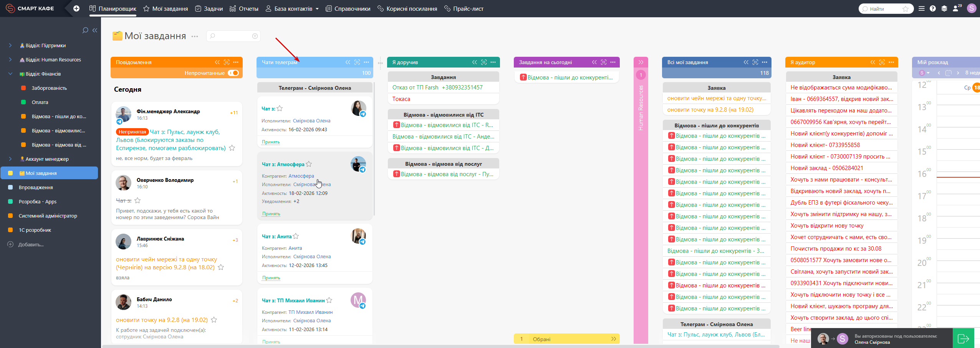
Task: Click the Telegram avatar on Чат з: Атмосфера card
Action: point(358,164)
